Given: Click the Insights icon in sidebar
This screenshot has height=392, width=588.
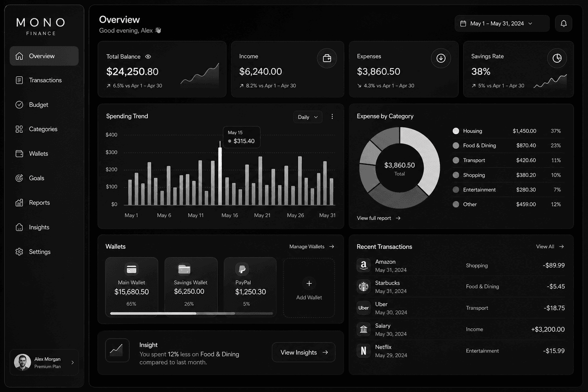Looking at the screenshot, I should coord(19,227).
